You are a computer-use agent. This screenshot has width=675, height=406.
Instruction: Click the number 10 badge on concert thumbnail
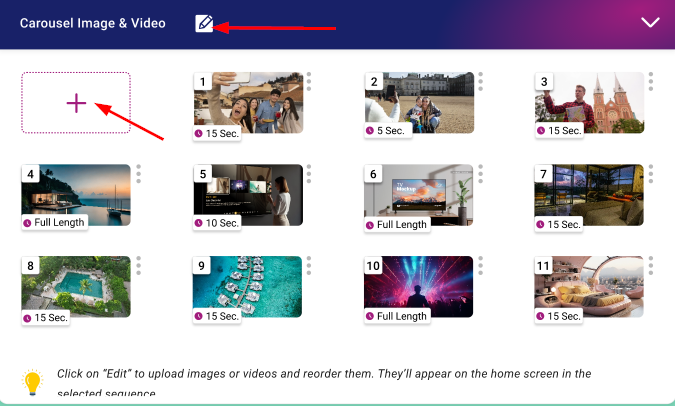tap(373, 266)
